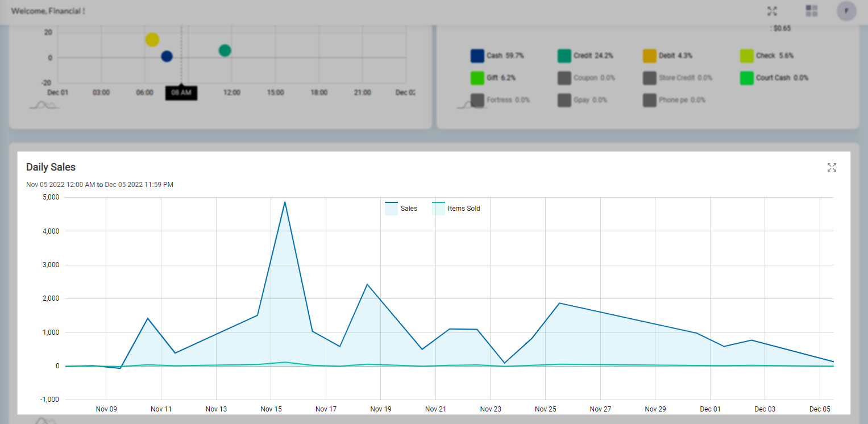
Task: Click the Sales peak point near Nov 15
Action: click(285, 202)
